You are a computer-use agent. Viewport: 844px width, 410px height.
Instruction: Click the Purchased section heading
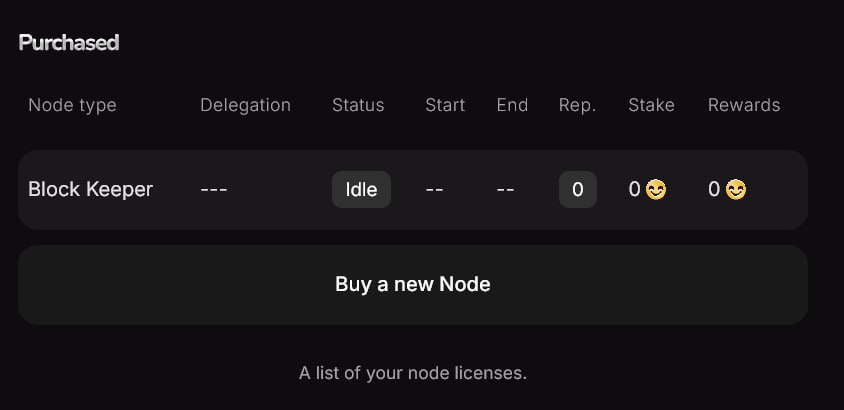pos(69,42)
